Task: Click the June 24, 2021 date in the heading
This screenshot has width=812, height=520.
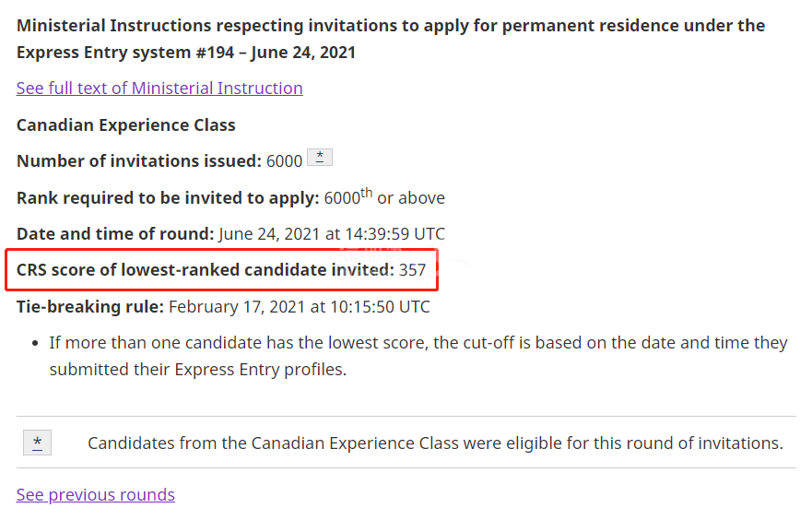Action: (x=303, y=53)
